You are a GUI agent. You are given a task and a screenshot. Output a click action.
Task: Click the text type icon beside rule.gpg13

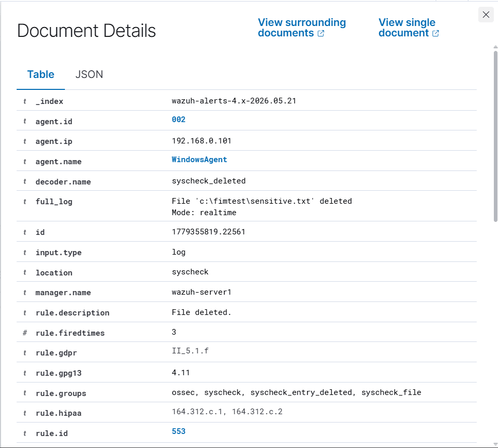pos(25,373)
